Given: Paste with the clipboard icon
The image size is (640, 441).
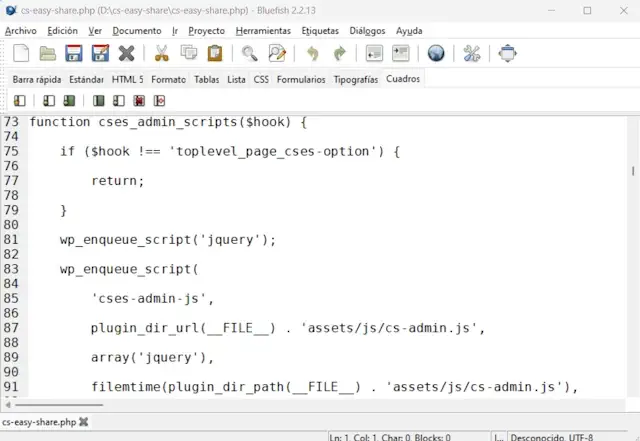Looking at the screenshot, I should [x=215, y=53].
